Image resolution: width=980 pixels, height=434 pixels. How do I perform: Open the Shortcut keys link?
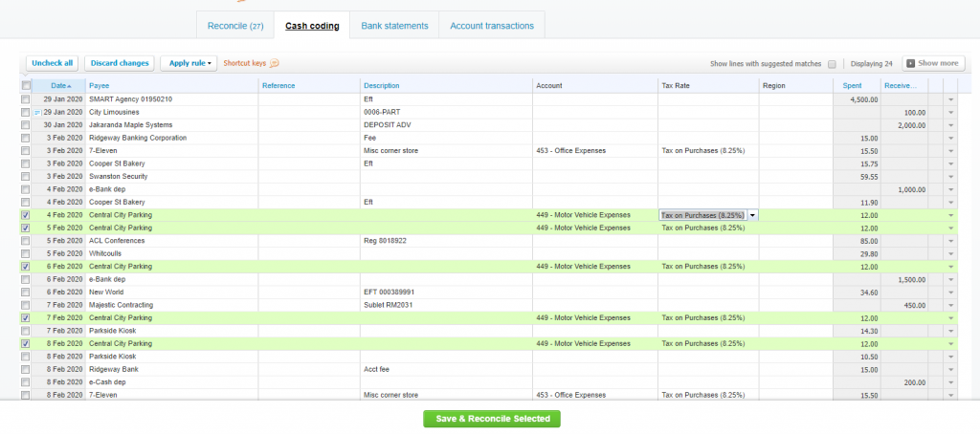coord(245,63)
